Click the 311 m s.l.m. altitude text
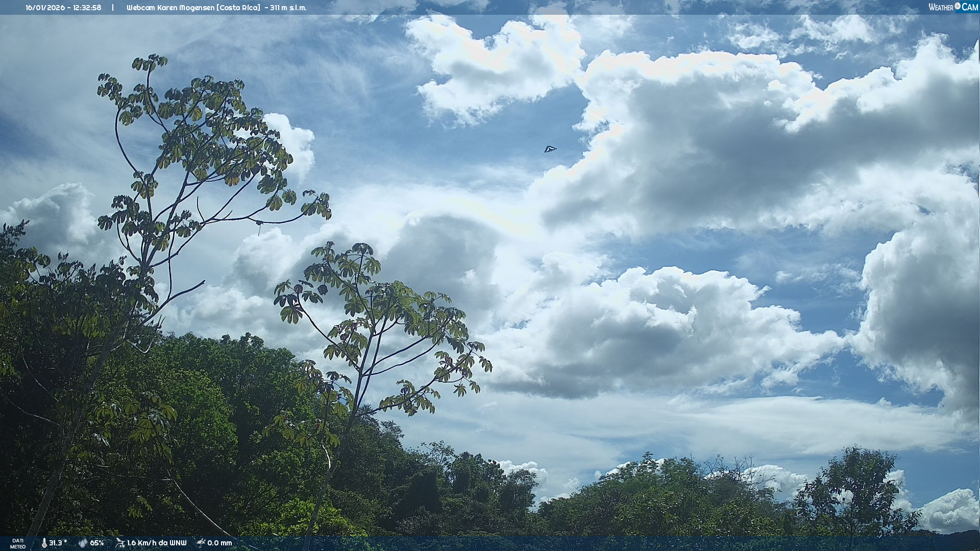980x551 pixels. [x=288, y=8]
